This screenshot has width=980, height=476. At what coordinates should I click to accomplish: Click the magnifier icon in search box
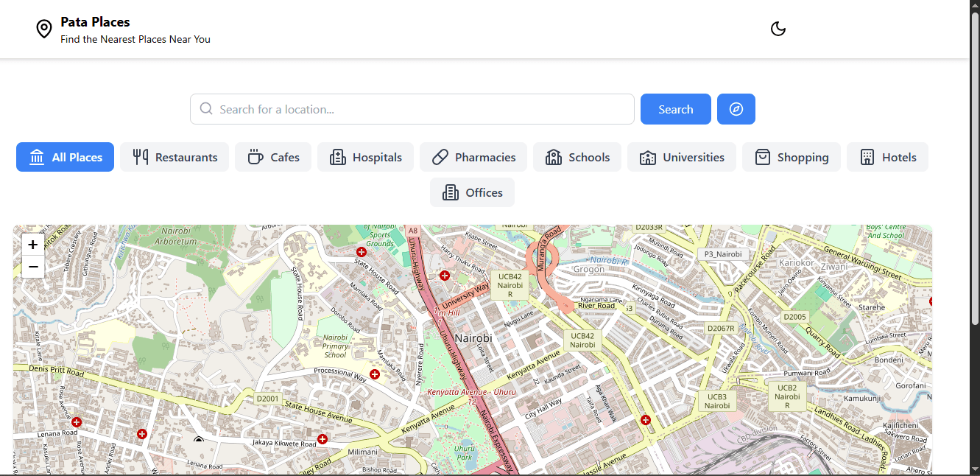(206, 109)
